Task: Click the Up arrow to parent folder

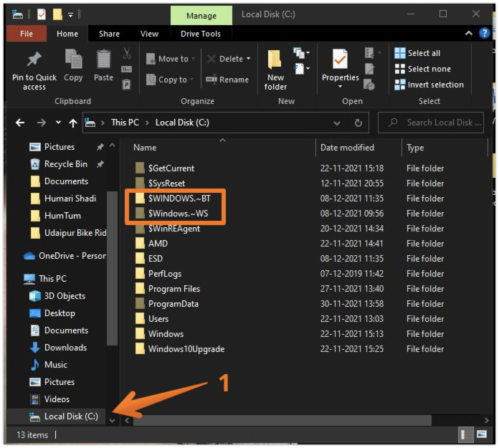Action: pyautogui.click(x=72, y=123)
